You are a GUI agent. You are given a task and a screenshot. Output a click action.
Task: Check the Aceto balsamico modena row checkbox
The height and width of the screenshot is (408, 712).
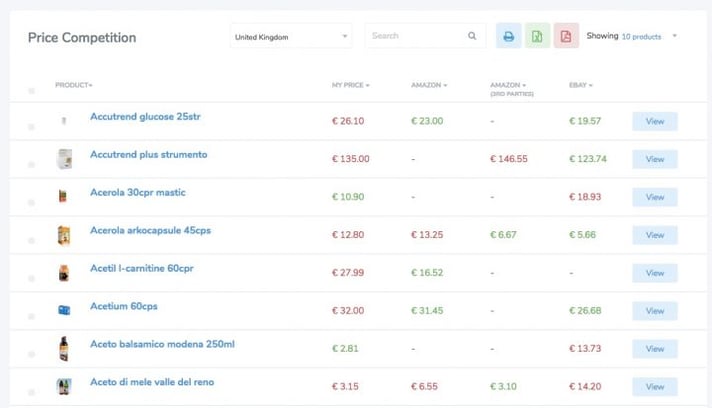31,354
